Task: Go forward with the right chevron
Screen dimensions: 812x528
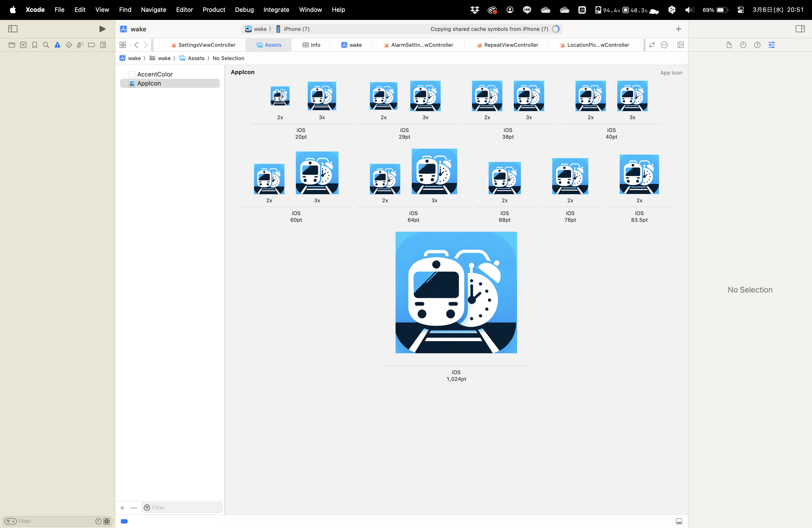Action: pos(146,45)
